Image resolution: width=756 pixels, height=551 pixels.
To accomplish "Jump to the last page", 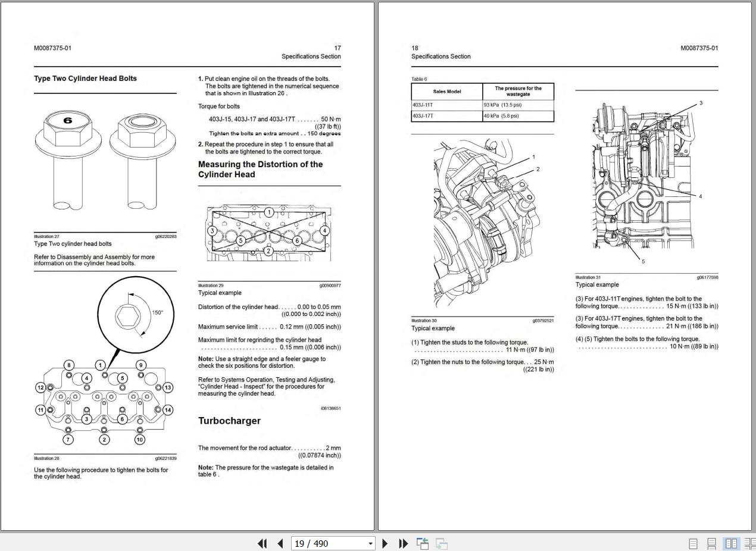I will pos(403,543).
